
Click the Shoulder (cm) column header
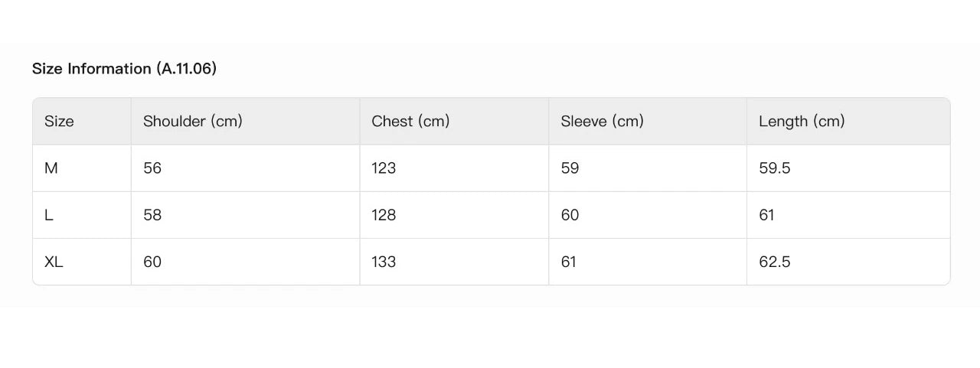tap(192, 121)
